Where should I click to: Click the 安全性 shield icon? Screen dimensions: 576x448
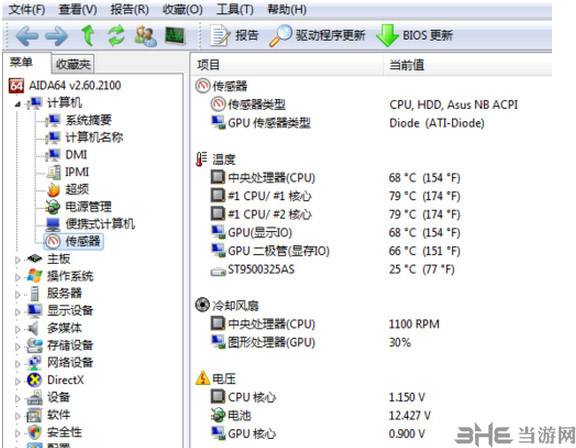[35, 432]
